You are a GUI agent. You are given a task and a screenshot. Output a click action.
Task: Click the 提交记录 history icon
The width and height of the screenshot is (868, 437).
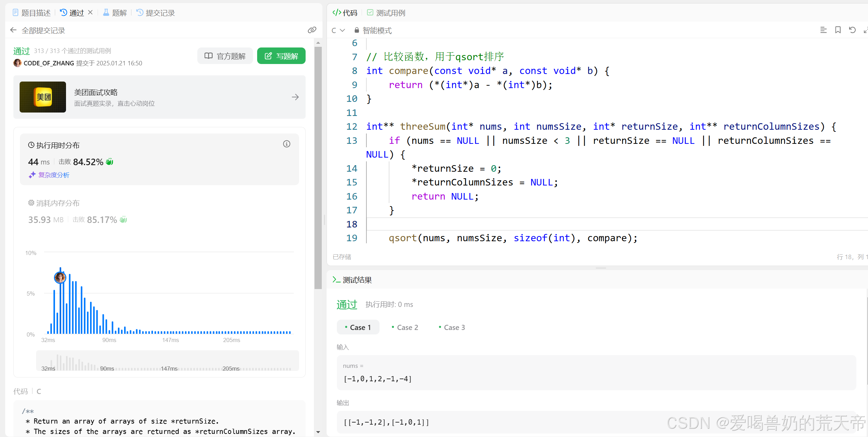click(140, 13)
